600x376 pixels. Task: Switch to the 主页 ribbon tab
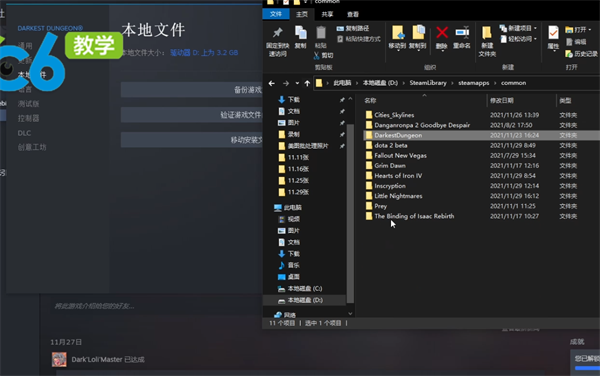coord(302,14)
